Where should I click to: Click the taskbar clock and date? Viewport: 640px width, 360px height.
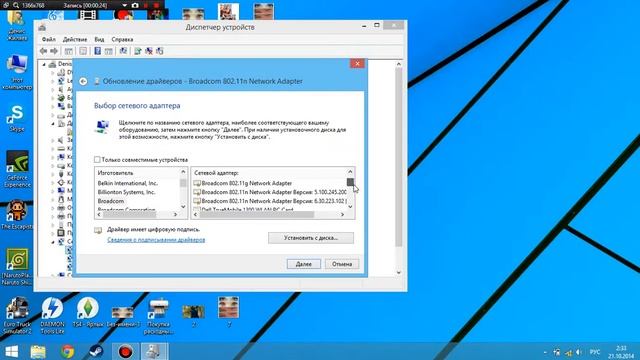(621, 352)
